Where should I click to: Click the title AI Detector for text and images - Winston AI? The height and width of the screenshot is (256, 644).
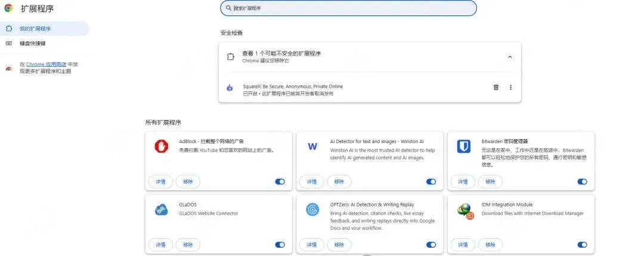point(377,141)
